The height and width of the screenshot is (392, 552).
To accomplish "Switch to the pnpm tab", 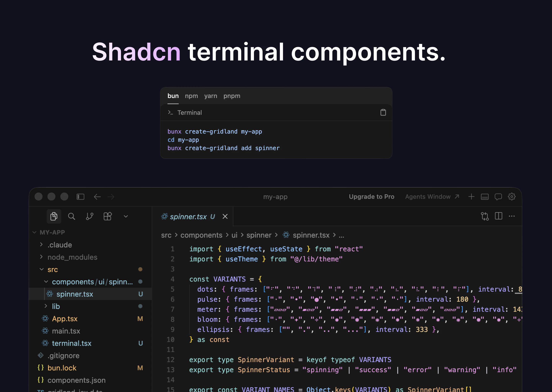I will click(x=232, y=96).
